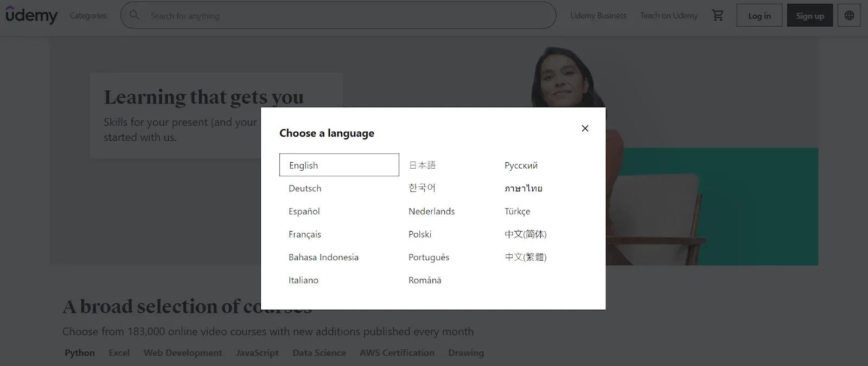The height and width of the screenshot is (366, 868).
Task: Open the Categories menu
Action: (88, 16)
